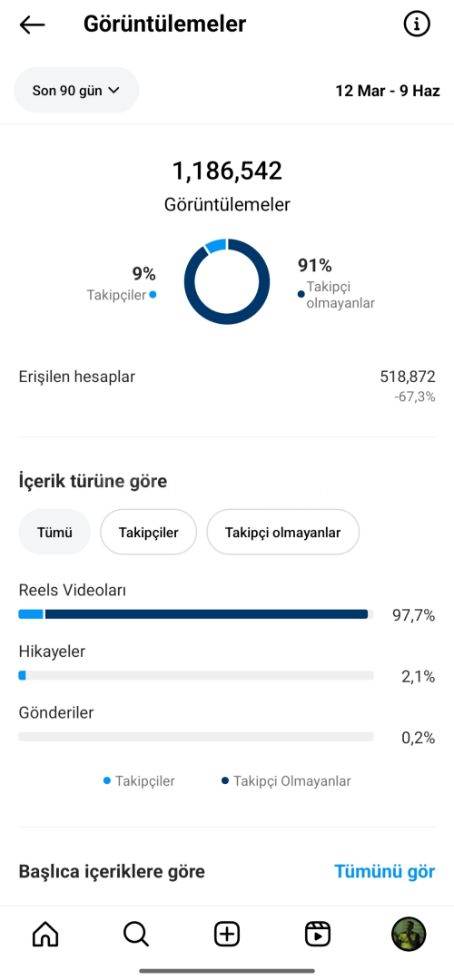Tap the Erişilen hesaplar row

point(227,386)
